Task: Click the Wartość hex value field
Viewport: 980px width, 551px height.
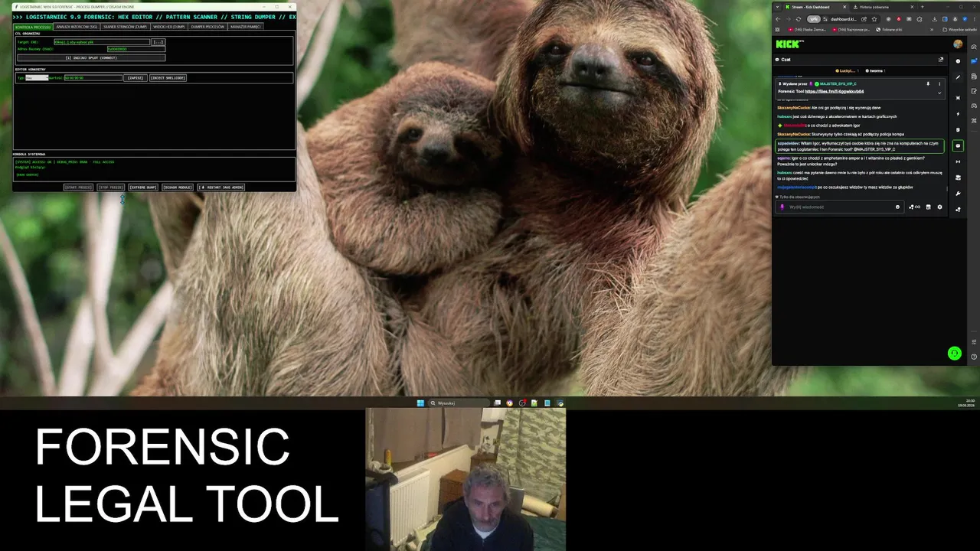Action: (x=93, y=78)
